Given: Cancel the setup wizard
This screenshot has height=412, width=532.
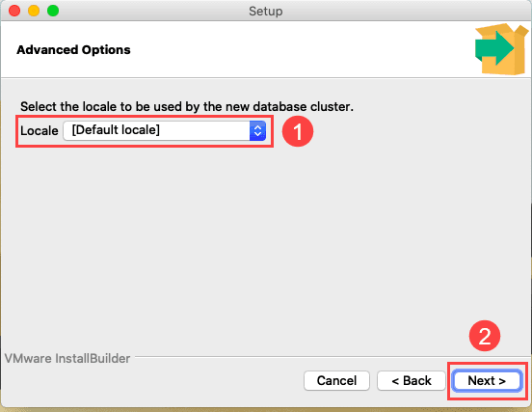Looking at the screenshot, I should coord(336,381).
